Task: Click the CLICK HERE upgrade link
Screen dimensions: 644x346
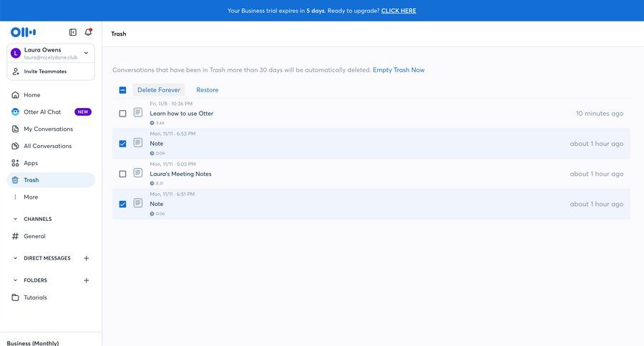Action: point(399,11)
